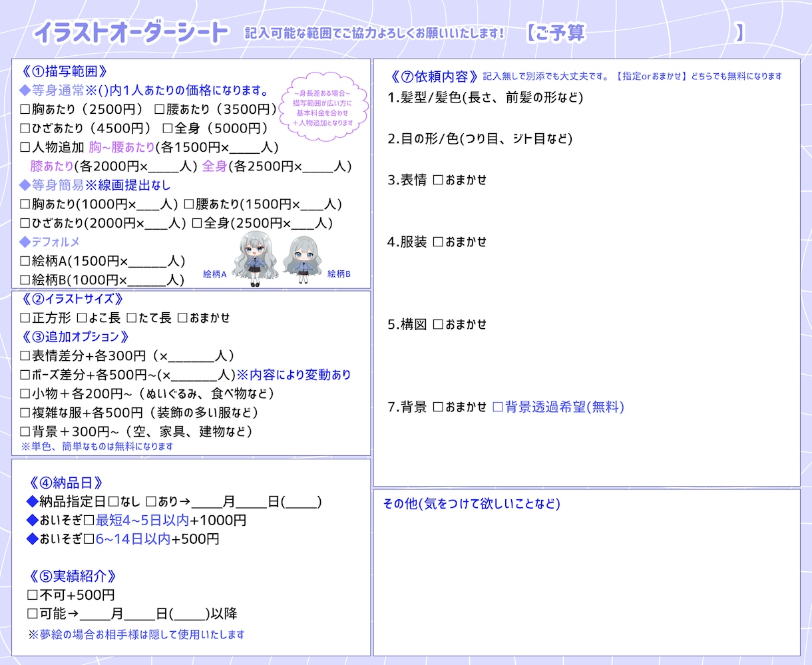
Task: Enable 表情差分+各300円 option
Action: 25,356
